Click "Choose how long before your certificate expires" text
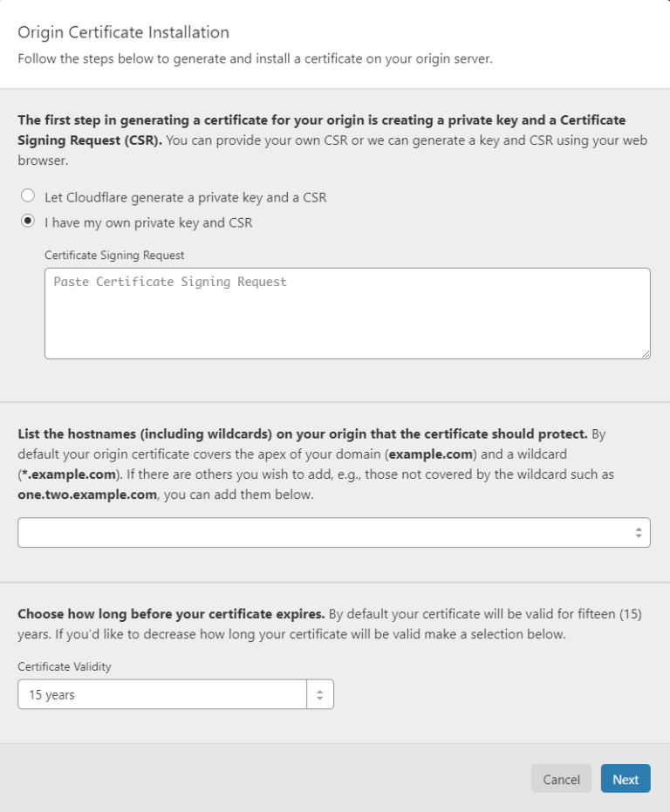This screenshot has height=812, width=670. tap(171, 613)
